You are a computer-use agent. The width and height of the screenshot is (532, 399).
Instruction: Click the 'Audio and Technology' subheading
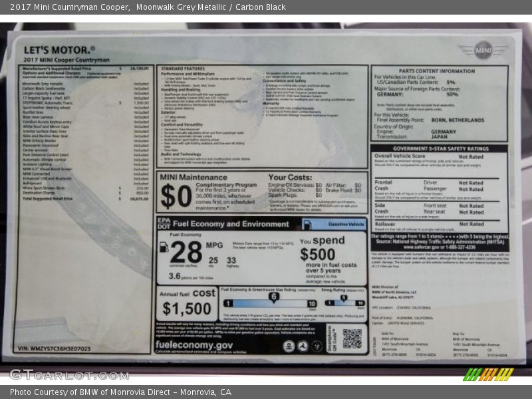coord(181,154)
